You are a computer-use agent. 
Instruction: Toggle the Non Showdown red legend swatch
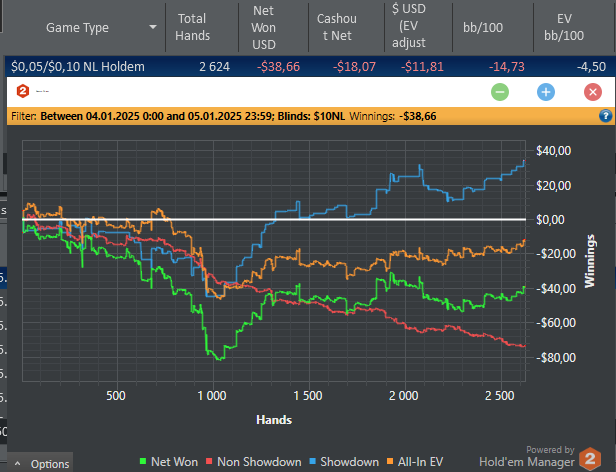[x=209, y=461]
